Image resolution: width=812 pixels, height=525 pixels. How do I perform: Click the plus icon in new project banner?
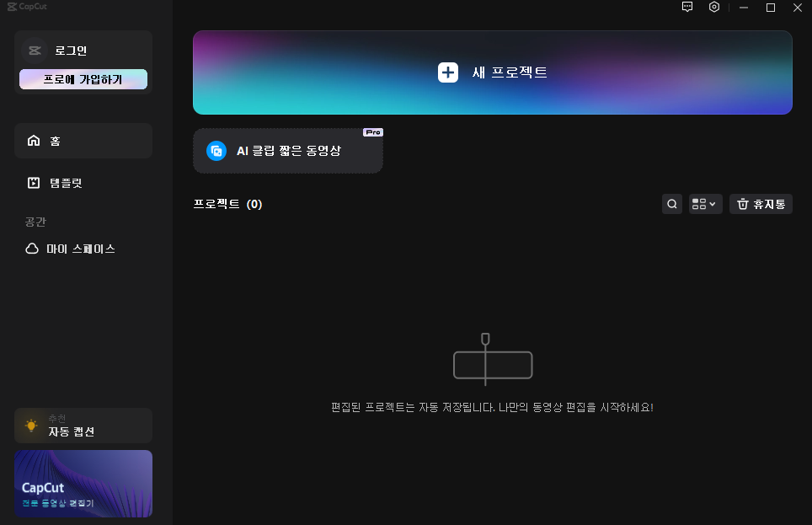point(448,72)
